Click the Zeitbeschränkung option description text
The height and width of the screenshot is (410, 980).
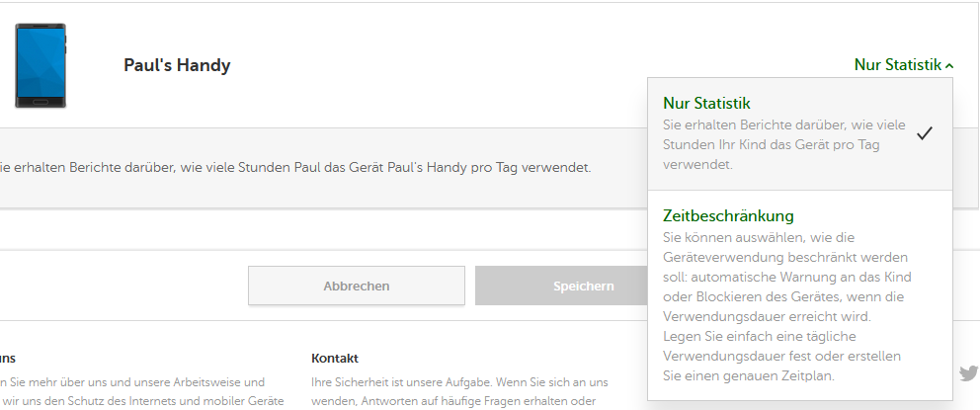[x=785, y=306]
